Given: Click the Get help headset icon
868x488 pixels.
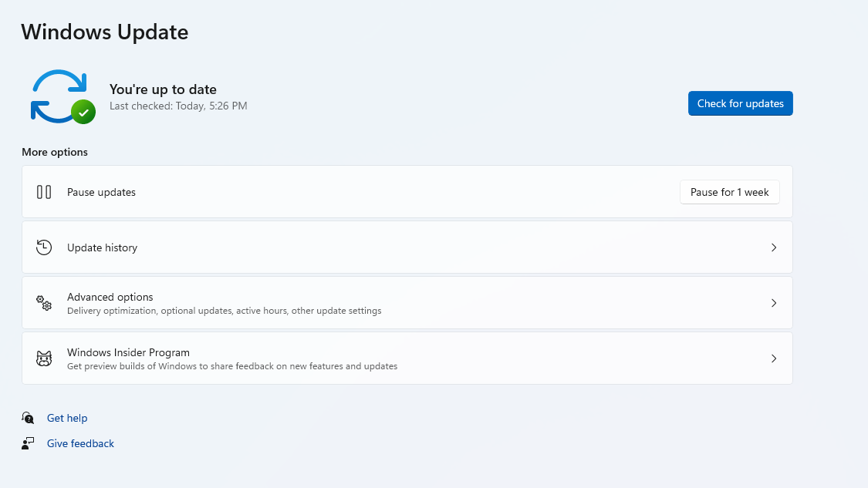Looking at the screenshot, I should point(29,418).
